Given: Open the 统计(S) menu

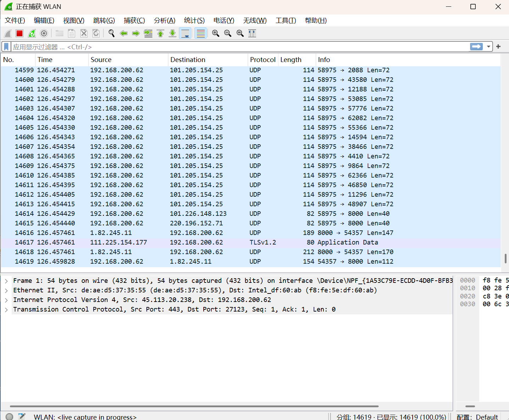Looking at the screenshot, I should click(194, 21).
